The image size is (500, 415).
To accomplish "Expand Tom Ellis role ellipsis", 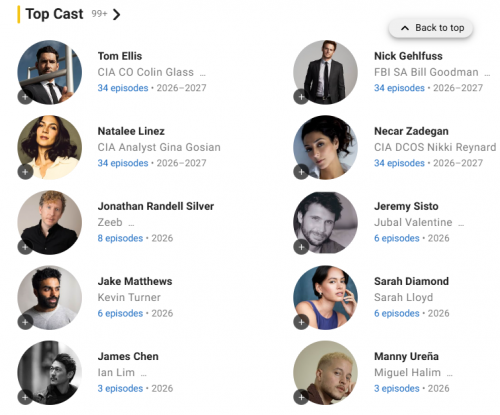I will (203, 75).
